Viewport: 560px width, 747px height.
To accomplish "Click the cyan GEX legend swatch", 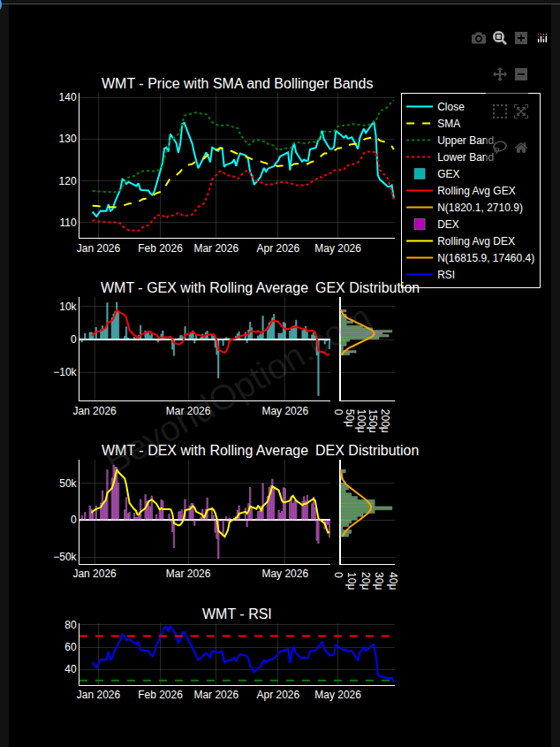I will (x=420, y=174).
